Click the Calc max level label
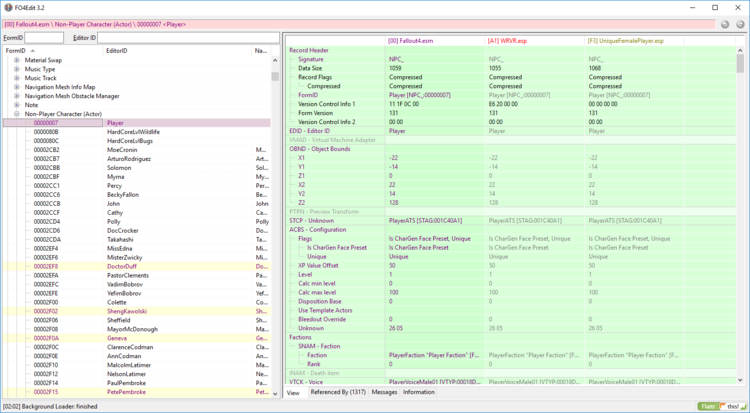Viewport: 750px width, 413px height. (x=317, y=292)
